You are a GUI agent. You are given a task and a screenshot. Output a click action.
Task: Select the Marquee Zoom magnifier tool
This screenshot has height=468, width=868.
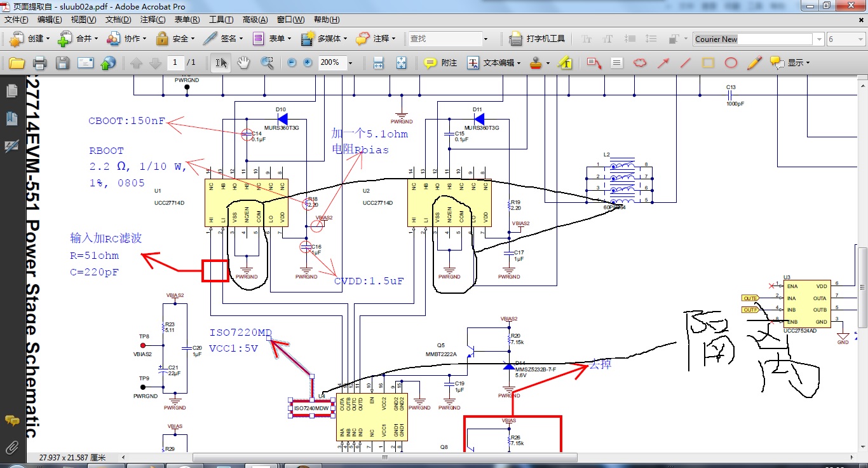pyautogui.click(x=267, y=63)
